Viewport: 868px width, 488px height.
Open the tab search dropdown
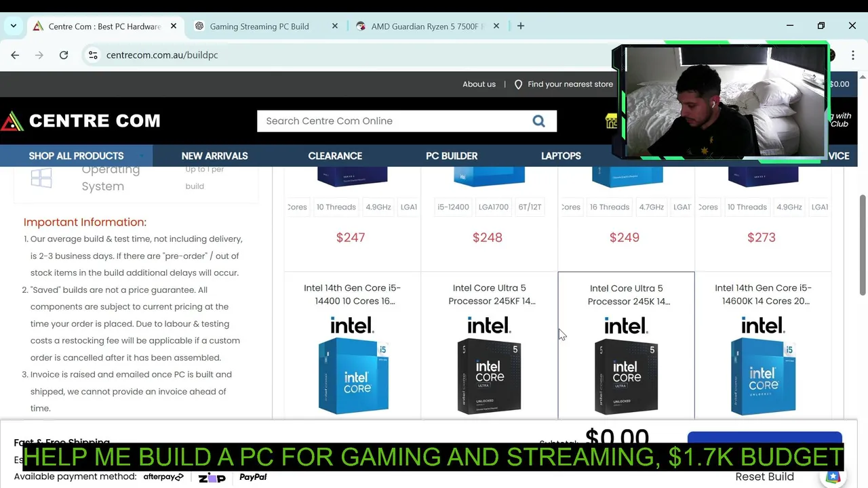click(x=14, y=26)
